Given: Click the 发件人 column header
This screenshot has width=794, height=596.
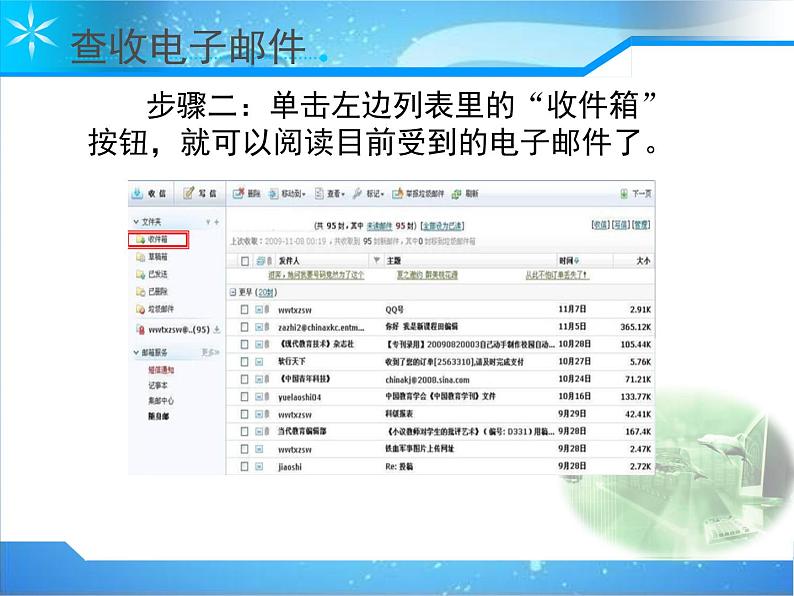Looking at the screenshot, I should (x=289, y=261).
